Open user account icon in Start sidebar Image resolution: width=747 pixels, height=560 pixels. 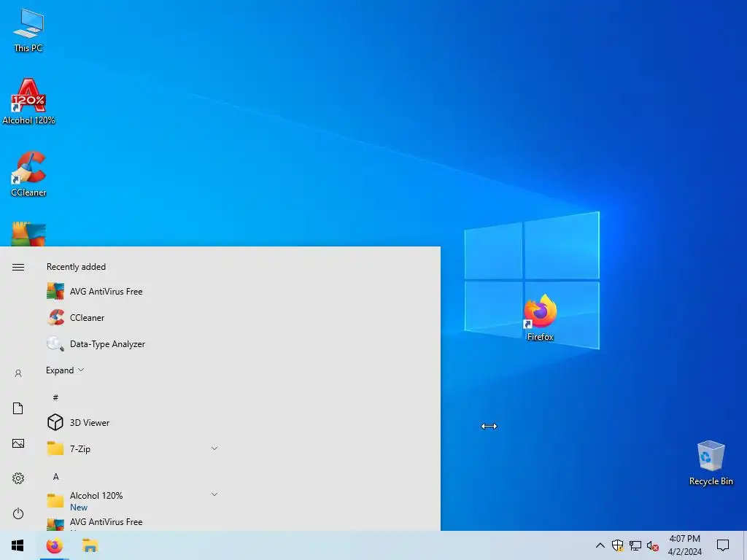point(18,373)
